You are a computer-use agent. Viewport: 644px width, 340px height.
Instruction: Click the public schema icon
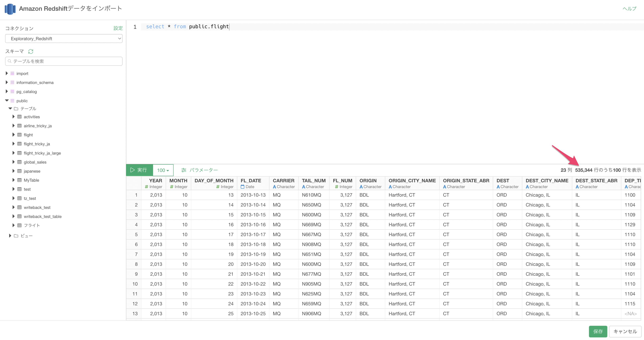pos(12,101)
